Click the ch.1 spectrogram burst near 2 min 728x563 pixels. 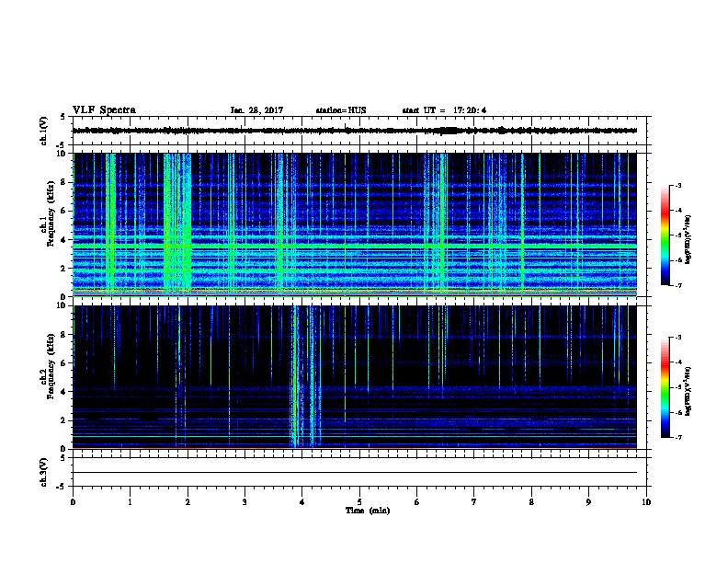click(x=177, y=224)
